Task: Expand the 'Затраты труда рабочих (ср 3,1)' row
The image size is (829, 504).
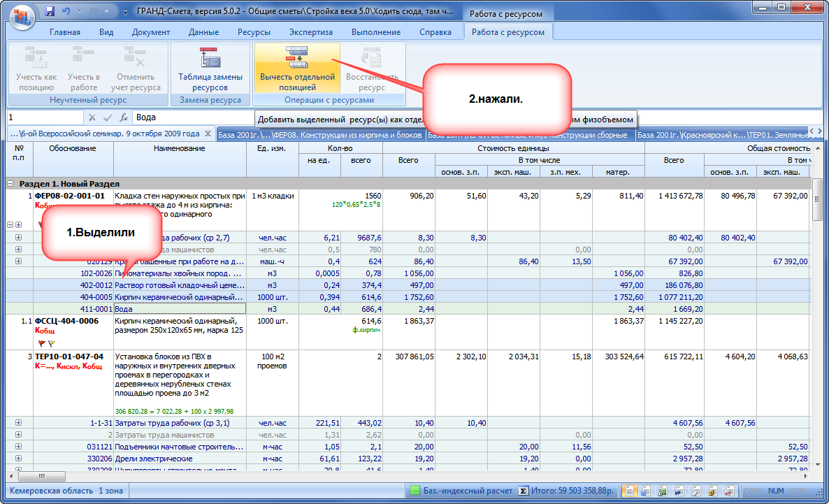Action: point(18,423)
